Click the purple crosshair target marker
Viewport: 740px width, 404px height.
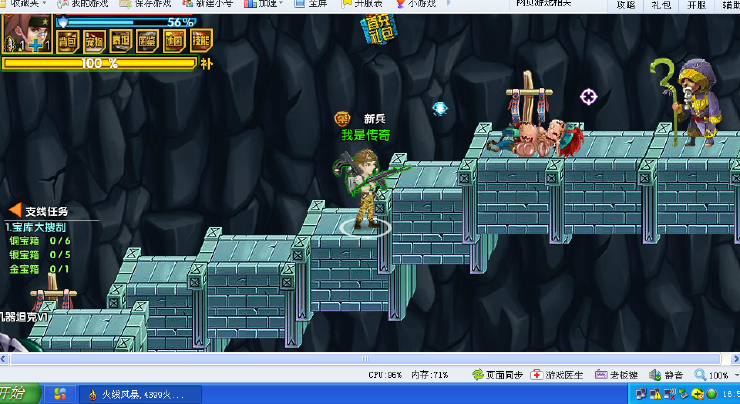pos(589,97)
